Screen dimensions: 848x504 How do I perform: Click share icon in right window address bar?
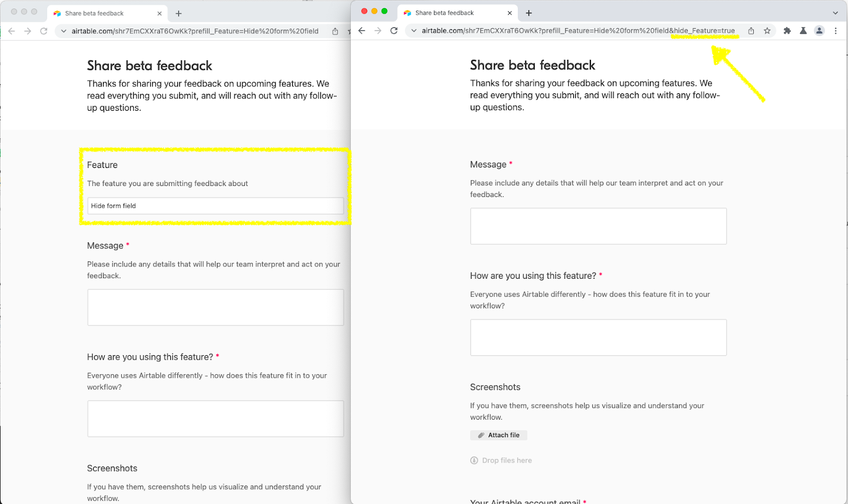[751, 31]
